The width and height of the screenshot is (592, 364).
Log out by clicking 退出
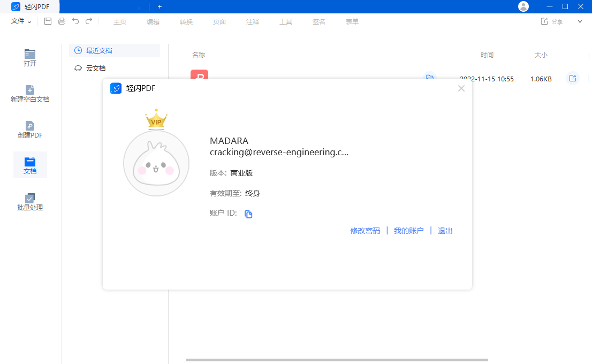[445, 230]
